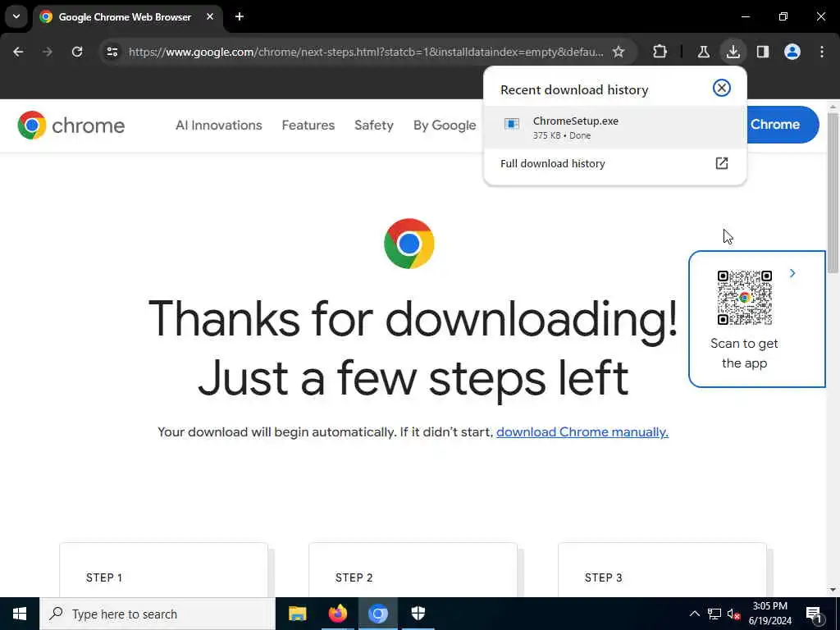Reload the current page
The width and height of the screenshot is (840, 630).
pos(77,52)
